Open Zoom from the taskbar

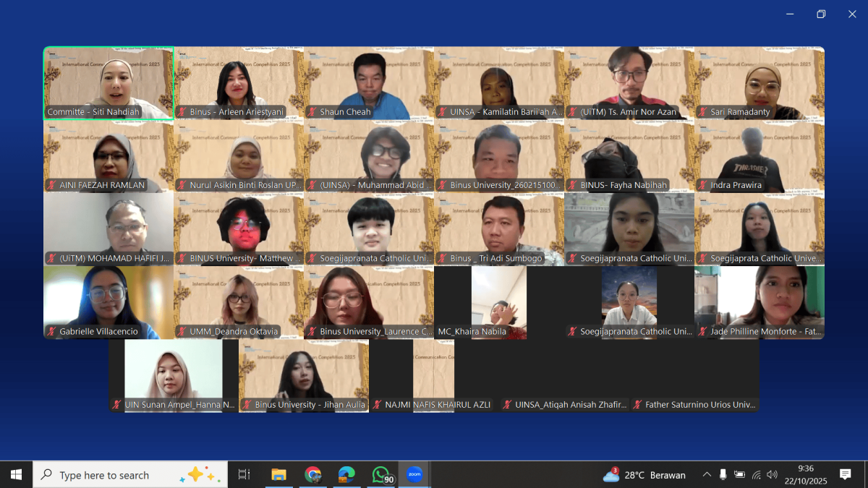click(414, 475)
